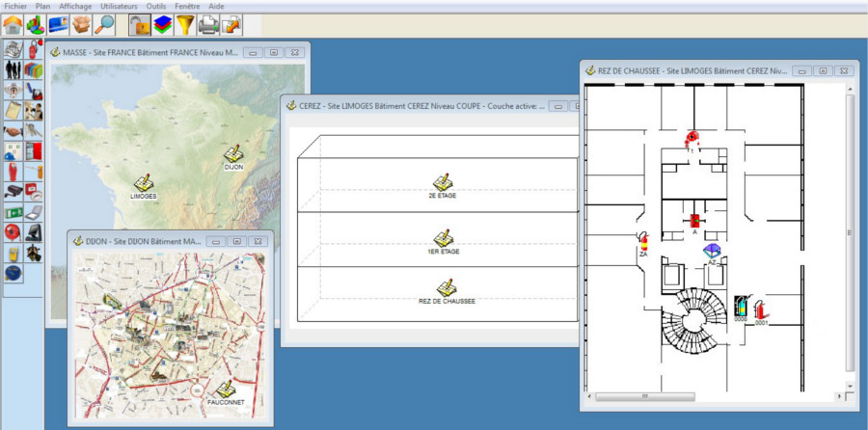Select the barrier gate sidebar icon
Viewport: 868px width, 430px height.
34,173
